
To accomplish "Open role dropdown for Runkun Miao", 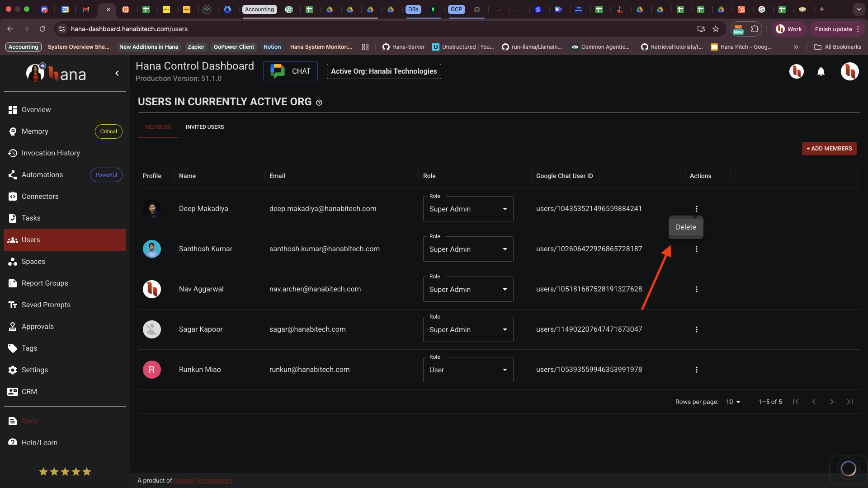I will 468,370.
